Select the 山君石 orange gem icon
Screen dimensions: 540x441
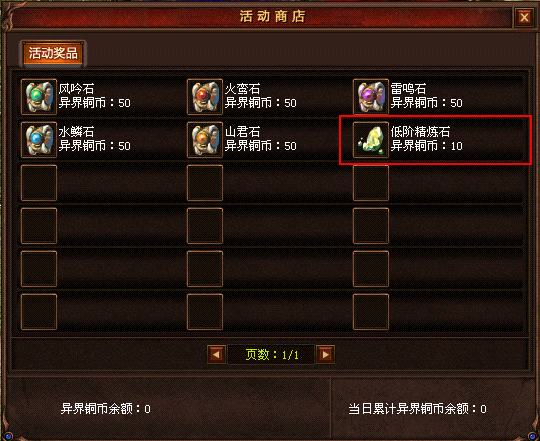pyautogui.click(x=205, y=140)
